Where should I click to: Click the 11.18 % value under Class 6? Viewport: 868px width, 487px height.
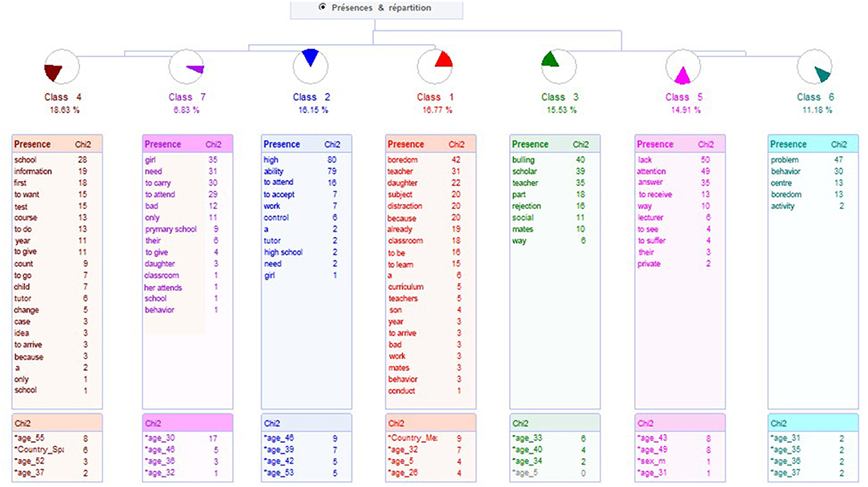point(817,110)
